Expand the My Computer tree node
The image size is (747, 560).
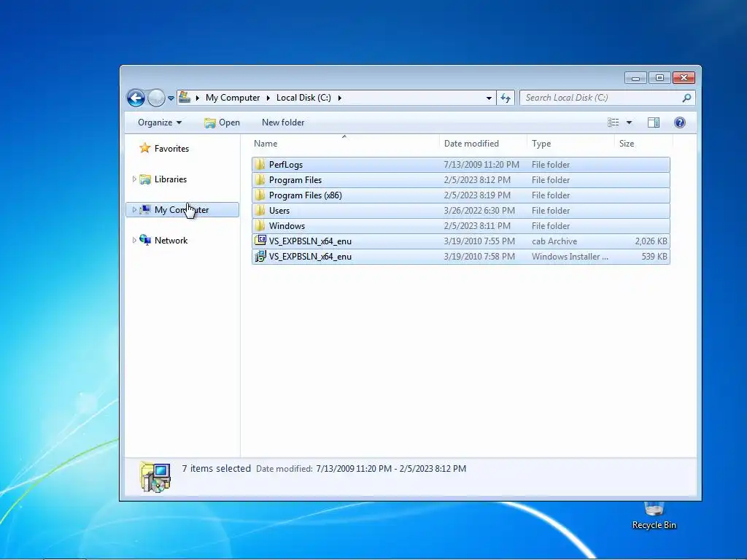pyautogui.click(x=134, y=209)
